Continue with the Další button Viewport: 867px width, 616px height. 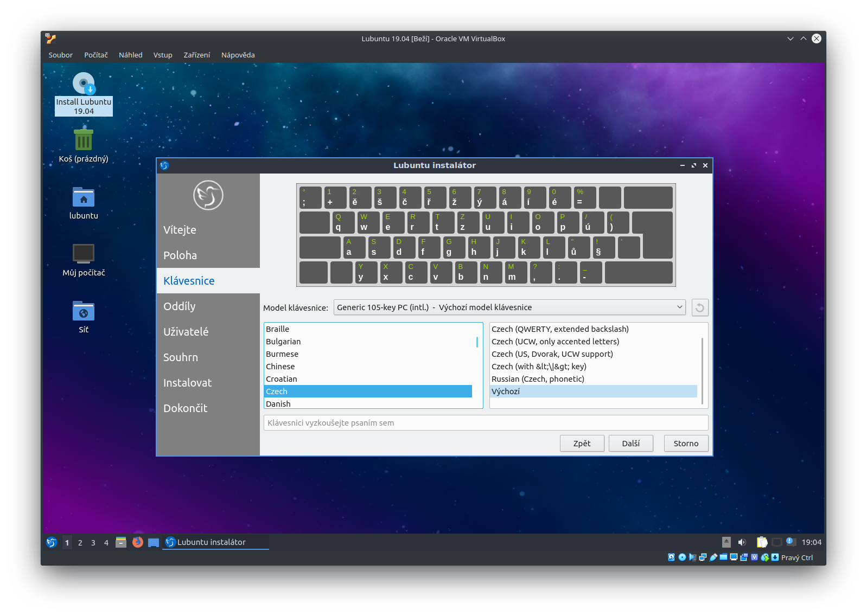pyautogui.click(x=631, y=443)
